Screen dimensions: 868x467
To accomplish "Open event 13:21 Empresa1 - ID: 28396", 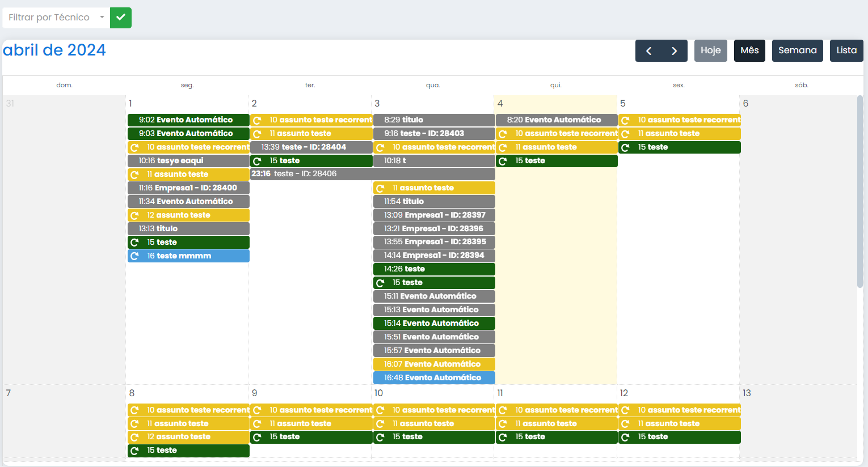I will 434,229.
